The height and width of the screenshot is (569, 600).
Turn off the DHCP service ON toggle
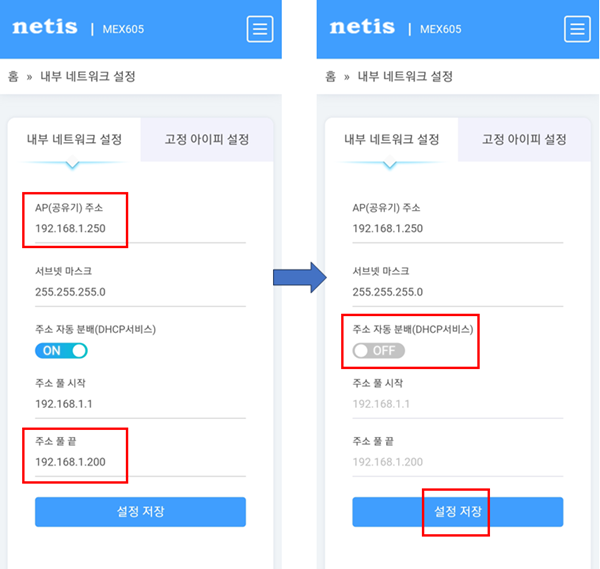click(x=61, y=351)
